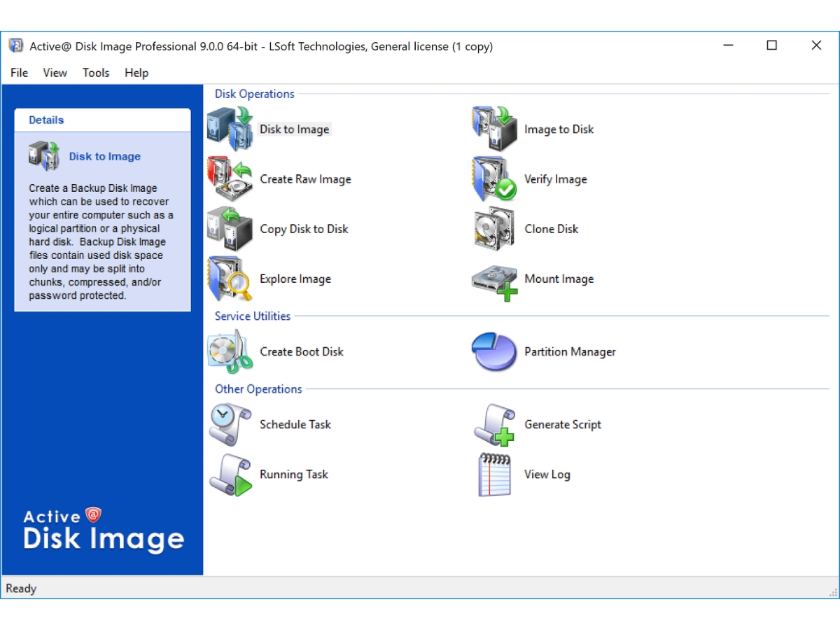Open the View Log label
The width and height of the screenshot is (840, 630).
547,475
